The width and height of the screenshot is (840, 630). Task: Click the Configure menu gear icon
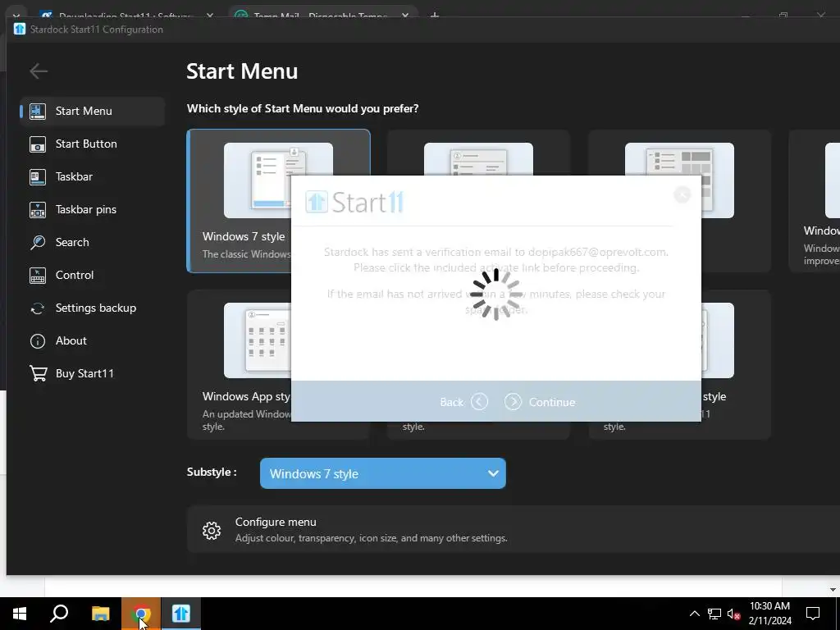coord(212,531)
